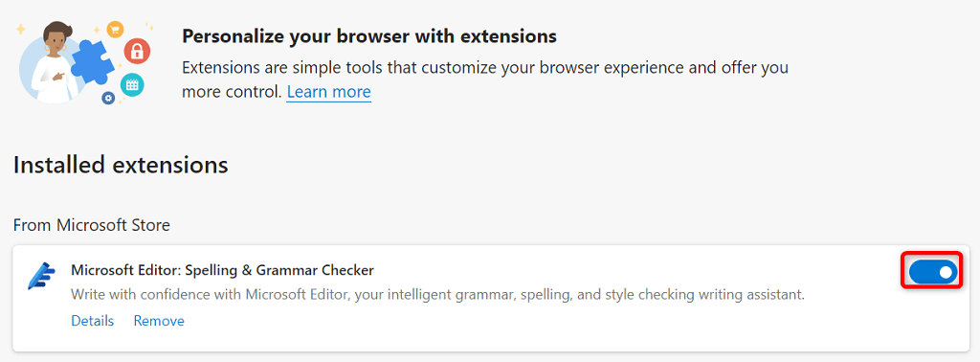Open Details for Microsoft Editor

click(x=93, y=321)
